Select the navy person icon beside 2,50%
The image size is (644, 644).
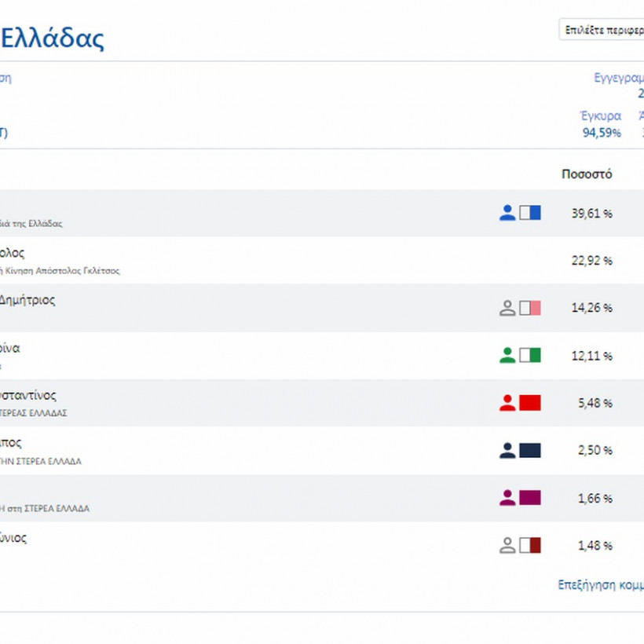[x=507, y=451]
